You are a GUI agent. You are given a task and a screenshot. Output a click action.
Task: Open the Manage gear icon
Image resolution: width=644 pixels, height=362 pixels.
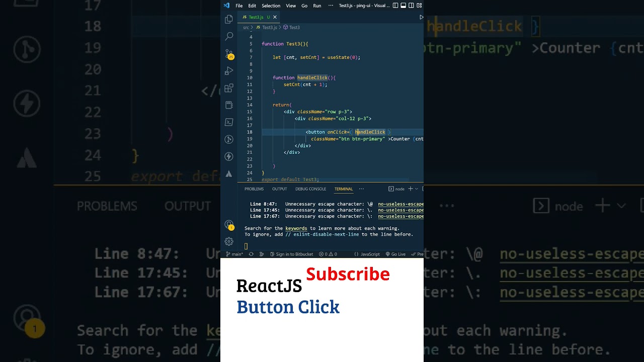click(x=229, y=241)
